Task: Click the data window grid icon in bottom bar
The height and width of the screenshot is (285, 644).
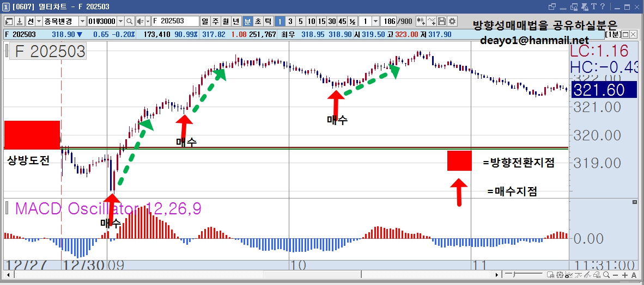Action: (x=550, y=275)
